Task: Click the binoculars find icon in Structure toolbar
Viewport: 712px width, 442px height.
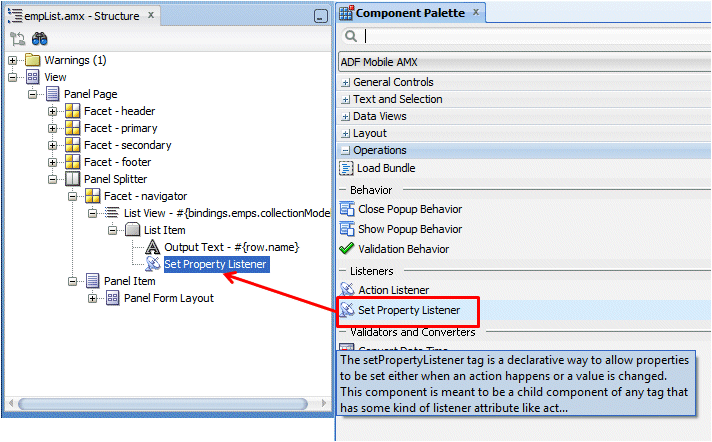Action: [x=40, y=39]
